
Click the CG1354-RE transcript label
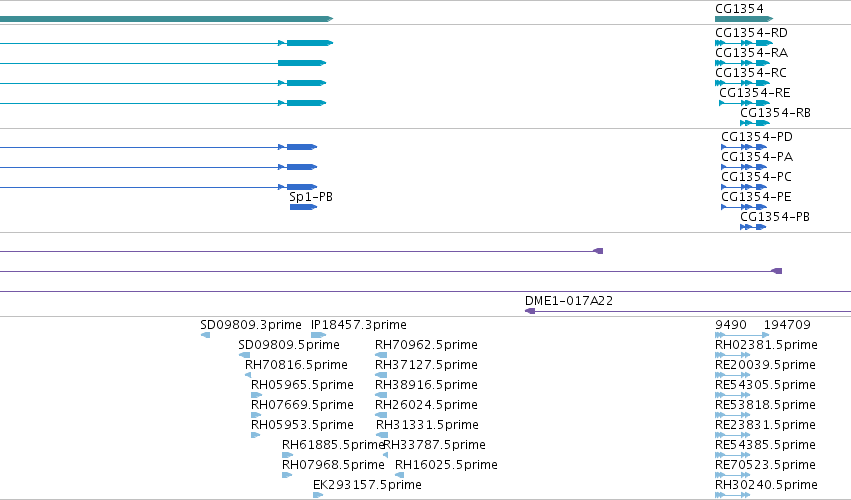(x=754, y=93)
